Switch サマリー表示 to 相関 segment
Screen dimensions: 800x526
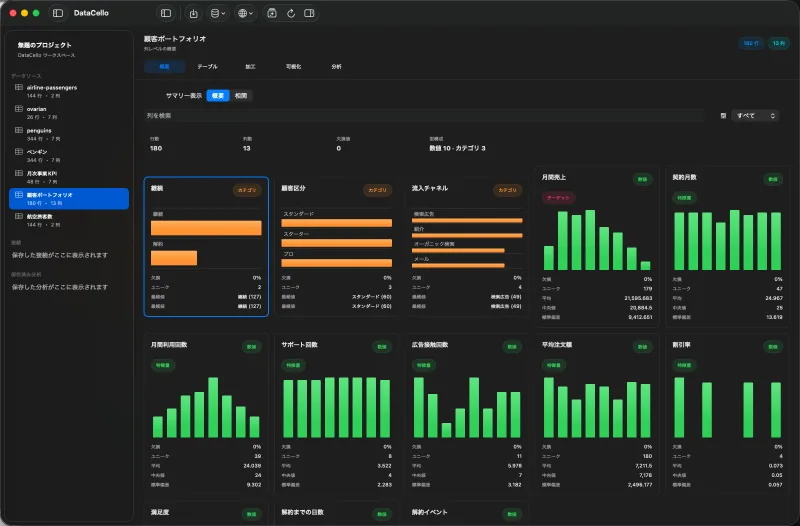click(241, 95)
